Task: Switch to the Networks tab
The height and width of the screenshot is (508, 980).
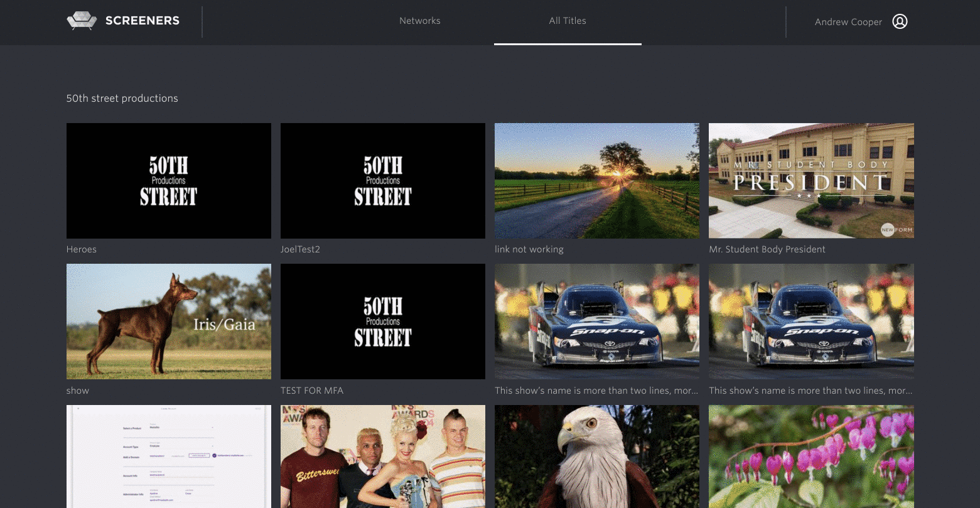Action: pyautogui.click(x=419, y=21)
